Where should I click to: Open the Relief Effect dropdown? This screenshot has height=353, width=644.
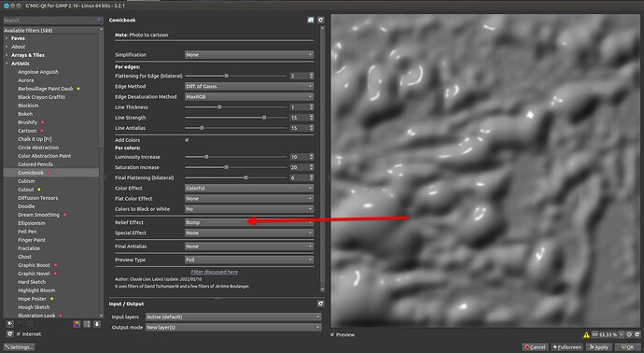pyautogui.click(x=249, y=222)
